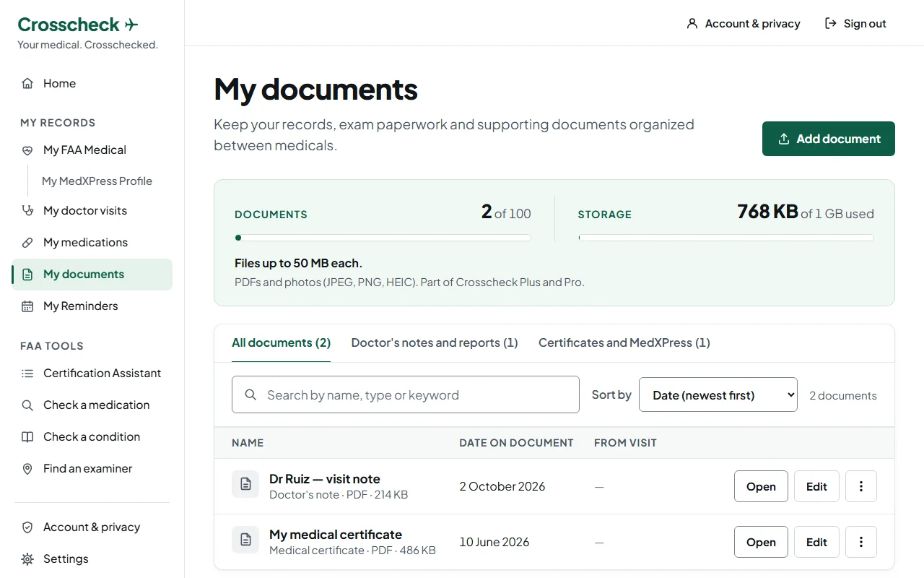Viewport: 924px width, 578px height.
Task: Click the storage usage progress bar
Action: tap(725, 238)
